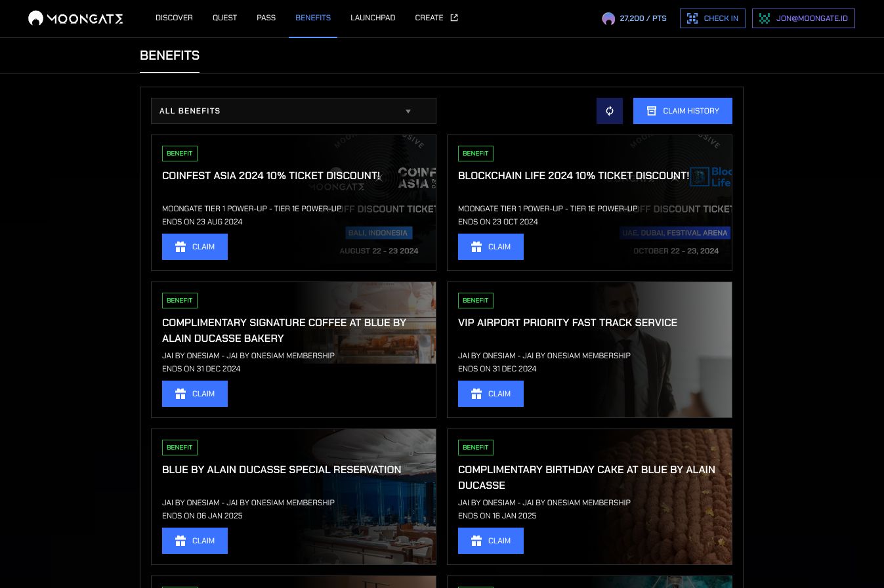Viewport: 884px width, 588px height.
Task: Click Benefit tag on Coinfest Asia card
Action: pos(180,154)
